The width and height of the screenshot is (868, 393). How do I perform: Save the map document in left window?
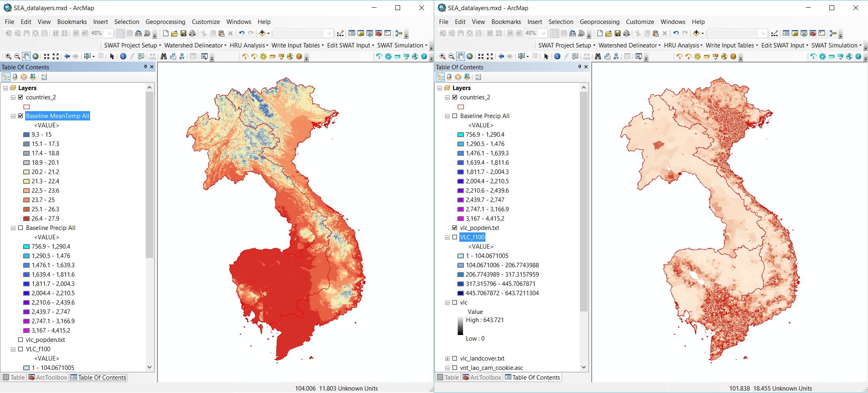click(183, 33)
